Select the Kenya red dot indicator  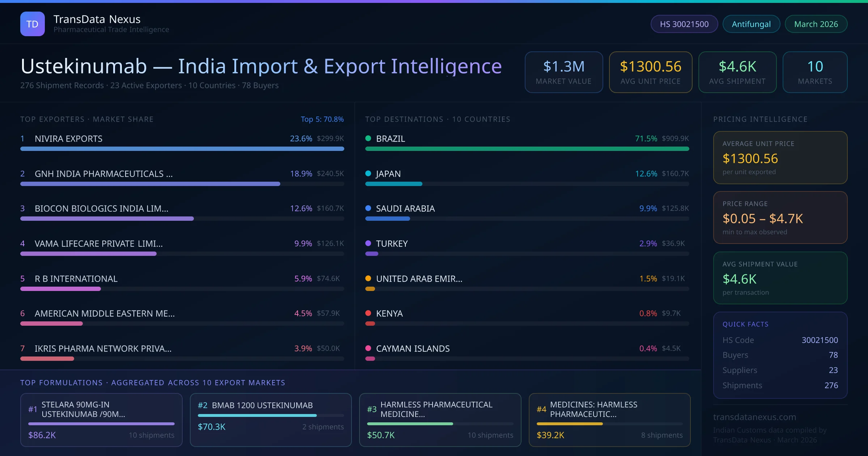[368, 313]
